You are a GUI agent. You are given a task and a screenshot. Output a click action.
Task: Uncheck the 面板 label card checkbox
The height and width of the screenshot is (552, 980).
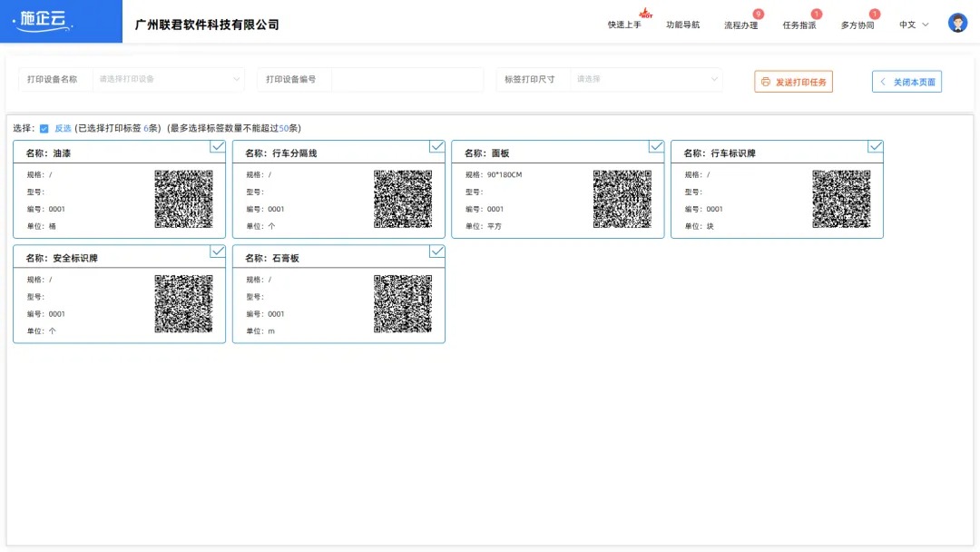point(655,146)
